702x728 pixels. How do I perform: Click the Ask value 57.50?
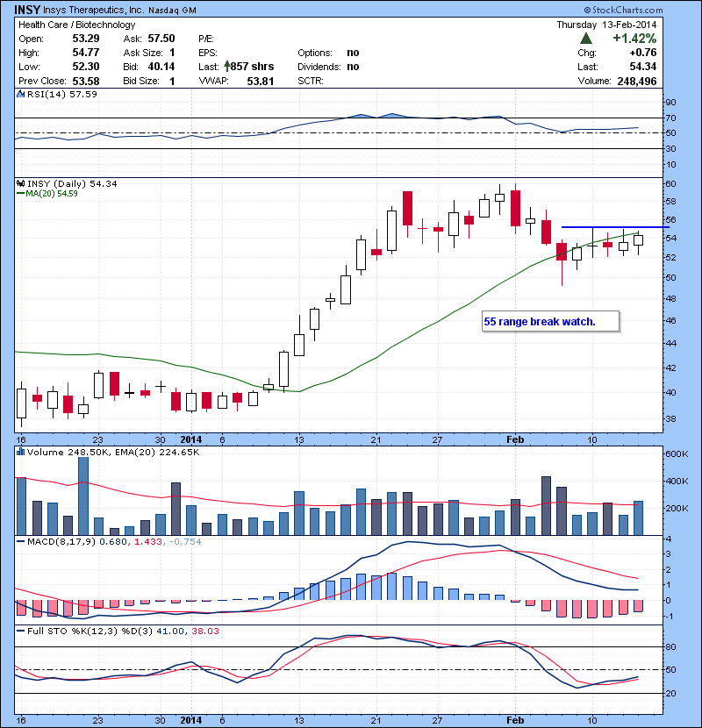[161, 38]
